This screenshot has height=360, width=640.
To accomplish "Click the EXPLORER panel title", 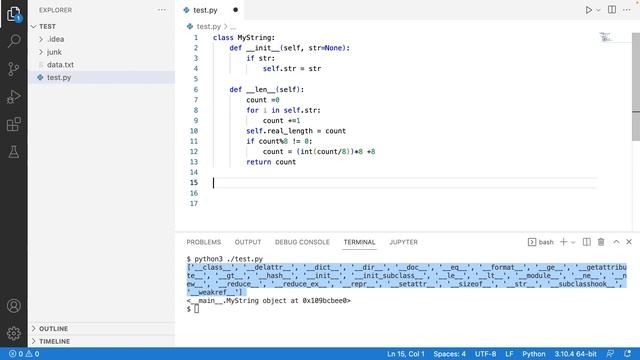I will (56, 10).
